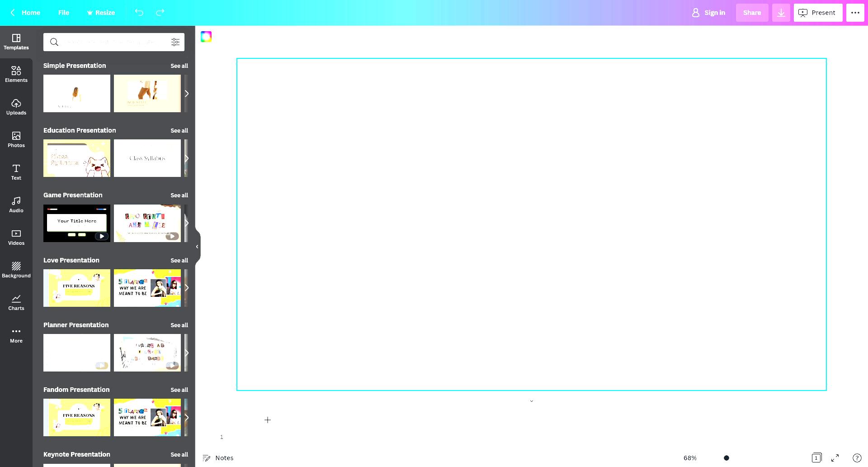
Task: Select Five Reasons template under Love Presentation
Action: point(77,288)
